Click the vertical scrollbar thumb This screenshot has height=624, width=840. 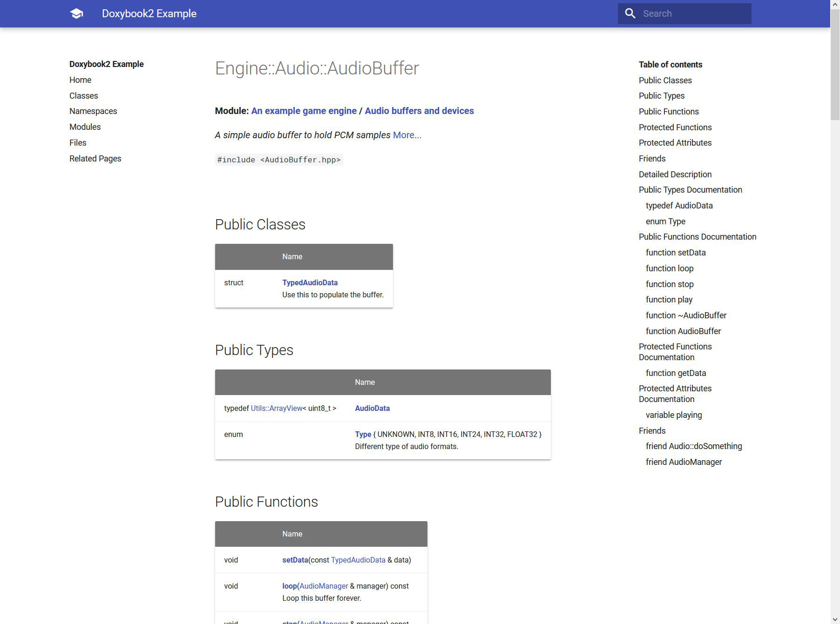835,64
